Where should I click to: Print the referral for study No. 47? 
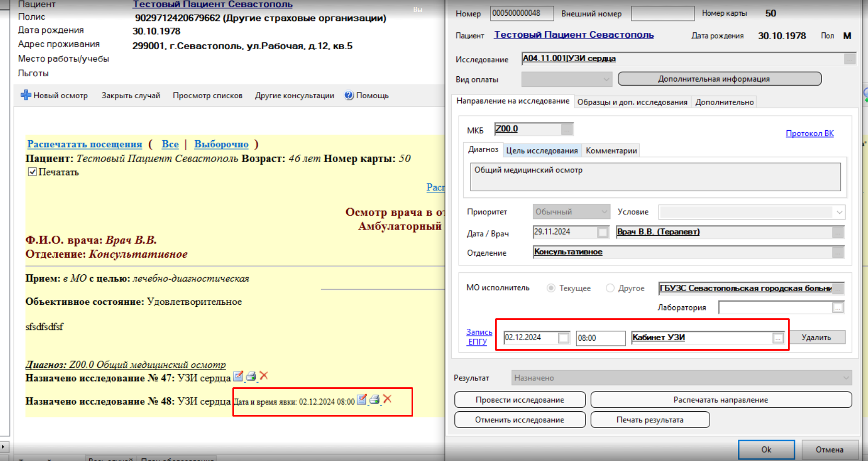tap(251, 376)
